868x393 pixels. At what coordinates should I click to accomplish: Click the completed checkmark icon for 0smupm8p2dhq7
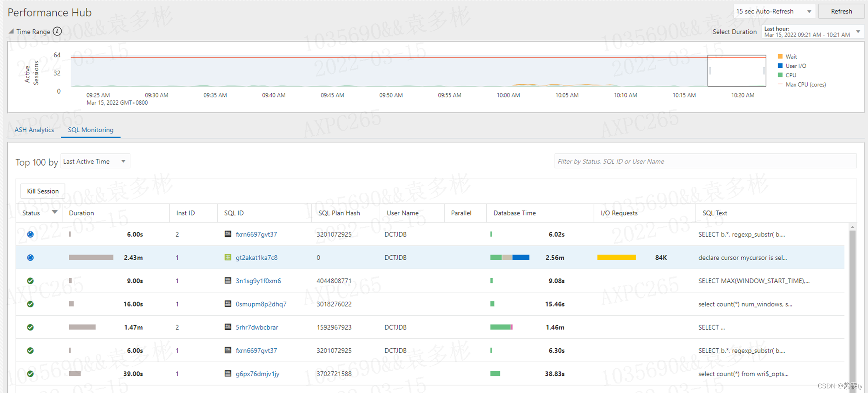tap(30, 304)
